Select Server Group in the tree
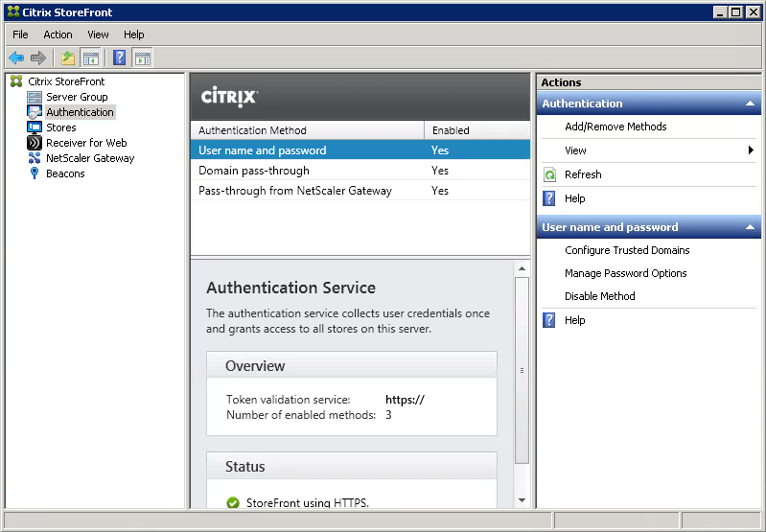766x532 pixels. tap(77, 97)
